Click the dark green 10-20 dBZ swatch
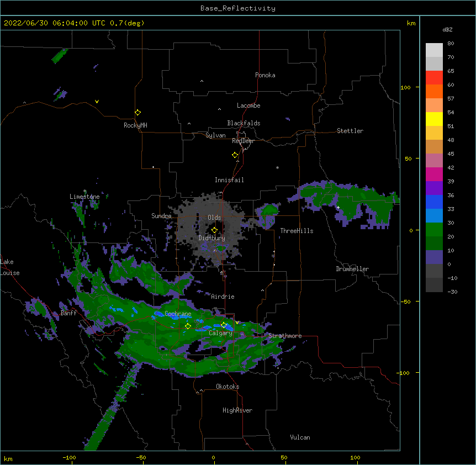Viewport: 476px width, 465px height. 434,243
